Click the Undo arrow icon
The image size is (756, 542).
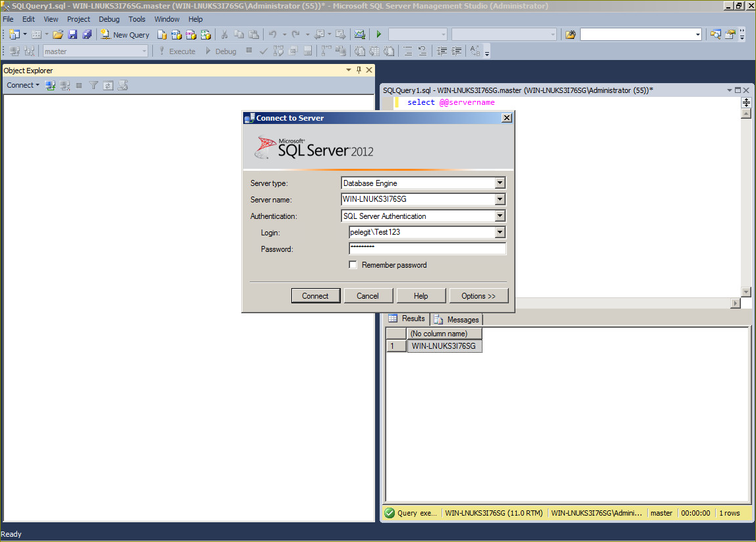tap(273, 35)
